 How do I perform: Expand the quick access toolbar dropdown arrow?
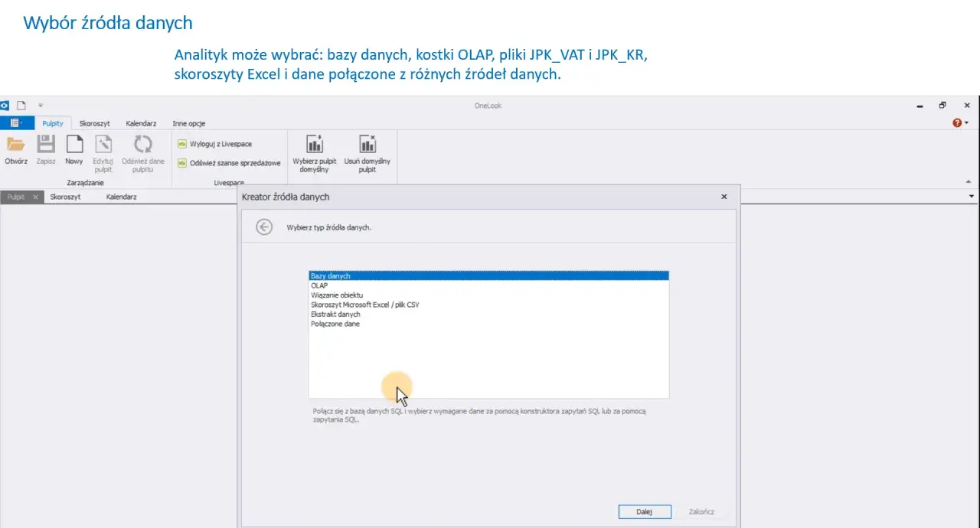[x=41, y=106]
